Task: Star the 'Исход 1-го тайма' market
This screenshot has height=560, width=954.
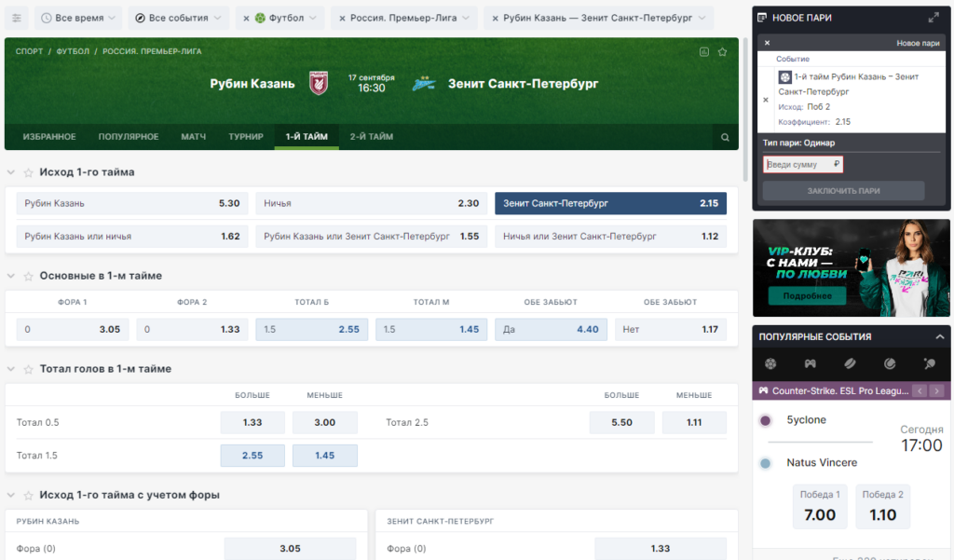Action: pyautogui.click(x=28, y=172)
